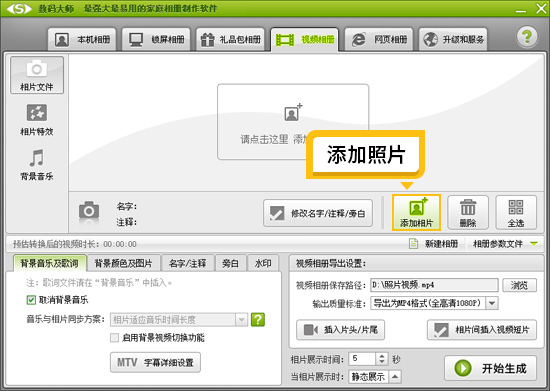This screenshot has width=550, height=391.
Task: Close the 数码大师 window
Action: point(541,8)
